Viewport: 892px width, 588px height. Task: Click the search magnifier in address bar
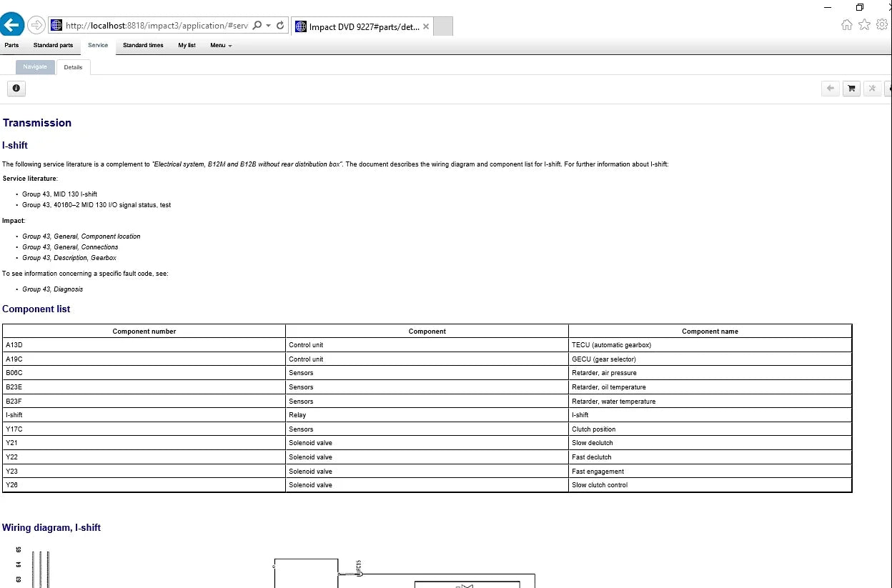[257, 26]
